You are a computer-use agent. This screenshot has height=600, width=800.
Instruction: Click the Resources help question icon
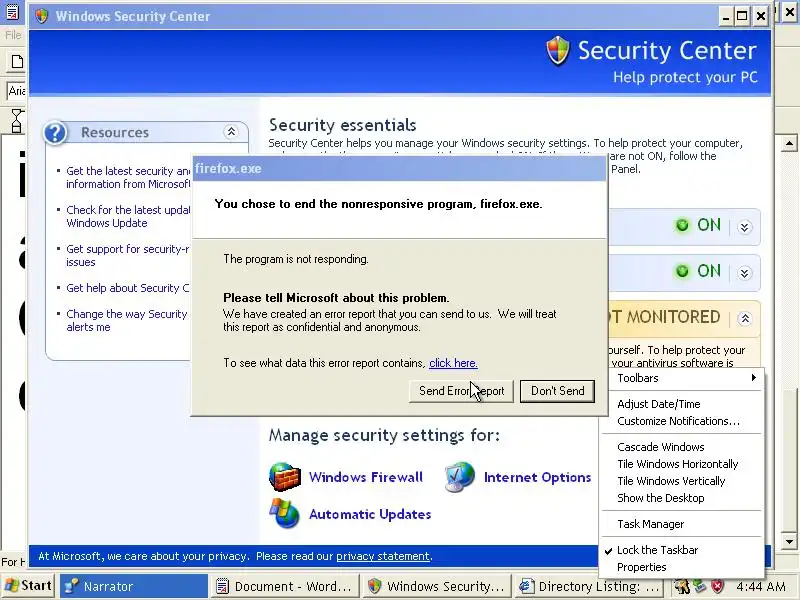55,133
